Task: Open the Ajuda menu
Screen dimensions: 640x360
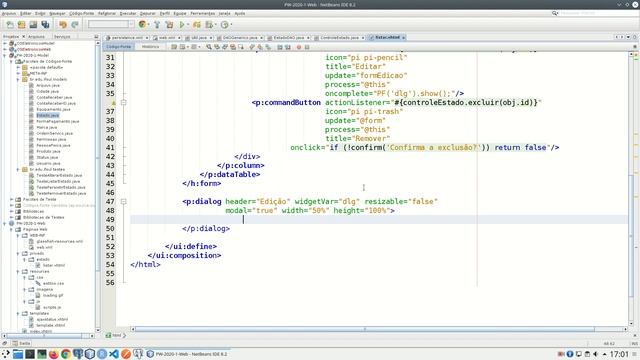Action: pos(240,13)
